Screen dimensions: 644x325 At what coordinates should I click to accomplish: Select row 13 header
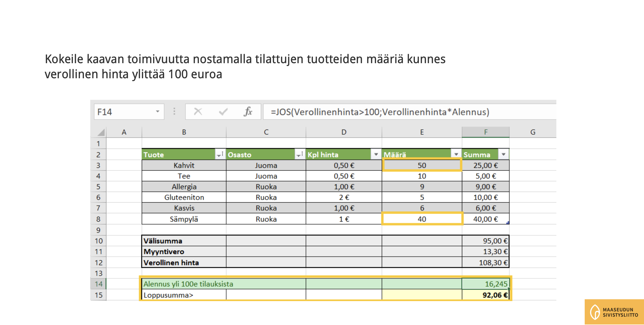[98, 273]
